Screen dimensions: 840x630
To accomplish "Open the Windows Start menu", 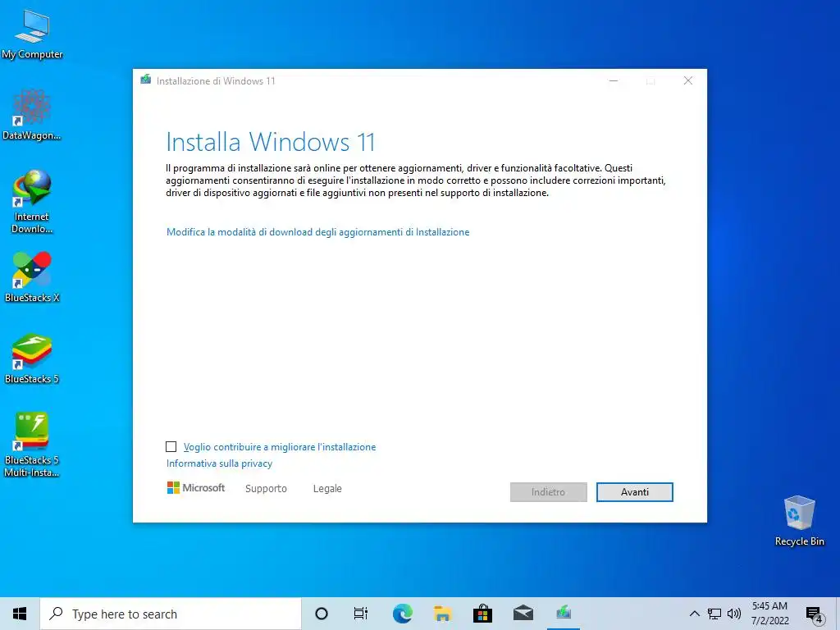I will (x=20, y=614).
